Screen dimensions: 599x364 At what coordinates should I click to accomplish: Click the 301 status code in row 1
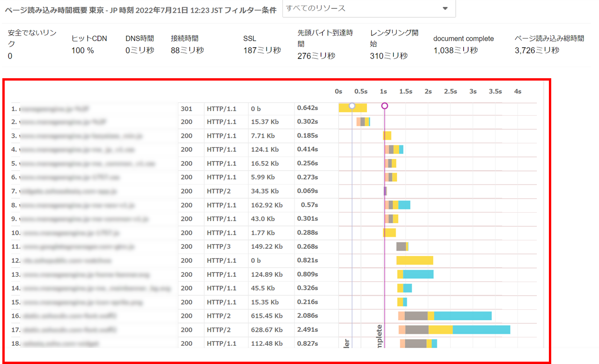(x=186, y=109)
